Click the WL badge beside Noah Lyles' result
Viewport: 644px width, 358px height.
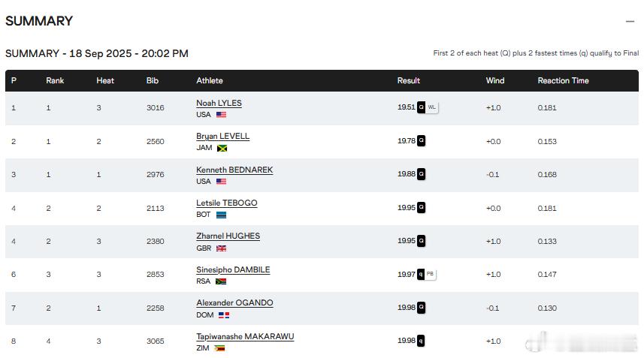tap(431, 107)
